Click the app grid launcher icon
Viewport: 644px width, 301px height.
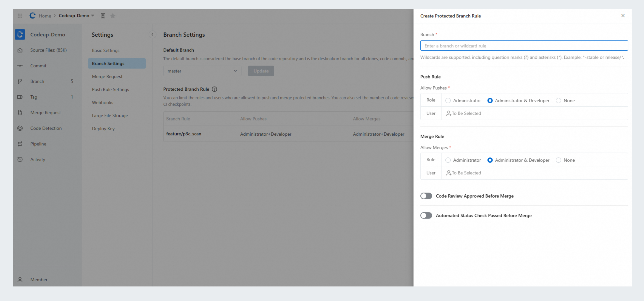20,16
